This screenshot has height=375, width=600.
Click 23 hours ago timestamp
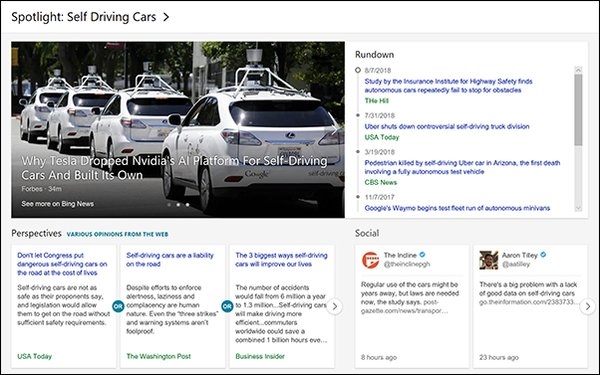499,357
